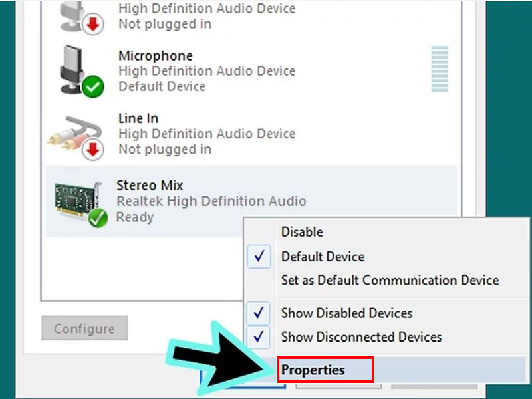Viewport: 532px width, 399px height.
Task: Toggle the Default Device checkmark
Action: click(259, 257)
